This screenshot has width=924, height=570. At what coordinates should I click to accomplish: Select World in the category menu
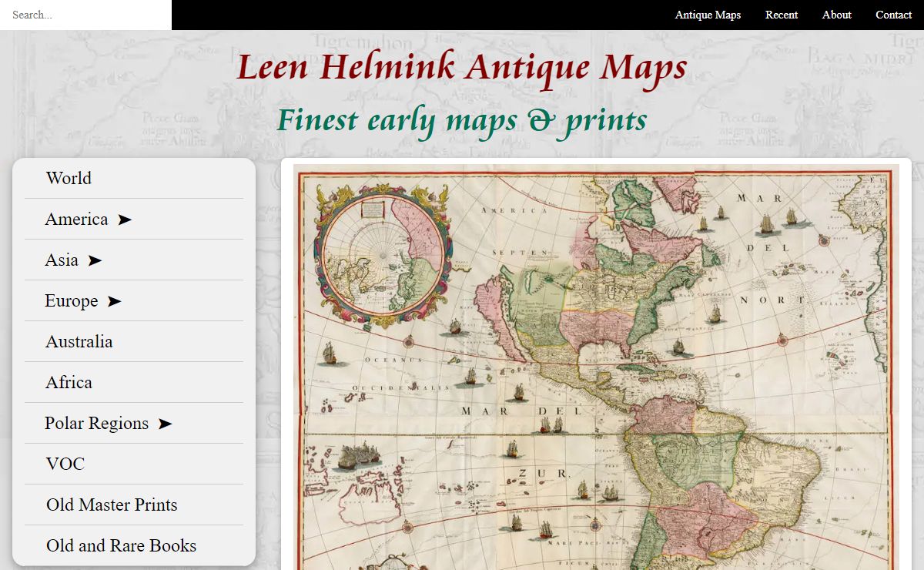pyautogui.click(x=69, y=178)
